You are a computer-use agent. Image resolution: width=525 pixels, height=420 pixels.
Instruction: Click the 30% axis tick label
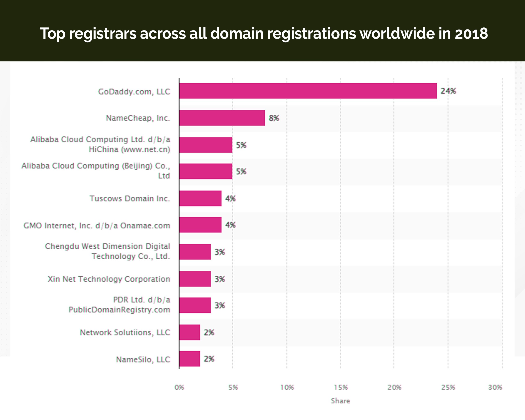pyautogui.click(x=495, y=387)
